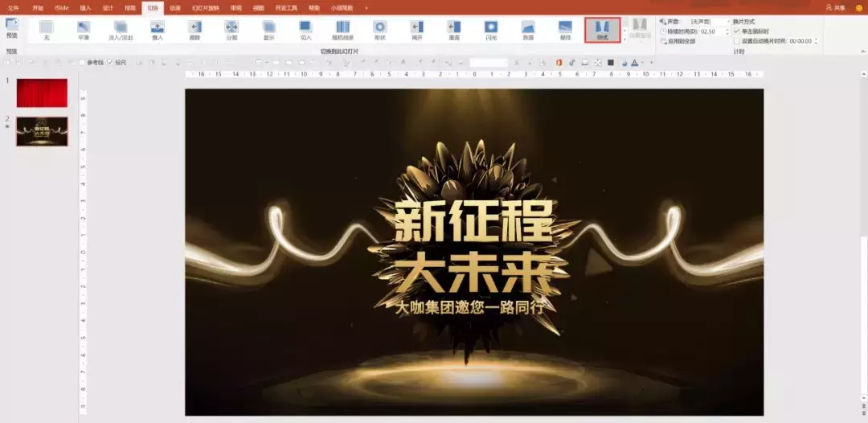Apply the Split (分割) transition
The image size is (868, 423).
pyautogui.click(x=232, y=29)
